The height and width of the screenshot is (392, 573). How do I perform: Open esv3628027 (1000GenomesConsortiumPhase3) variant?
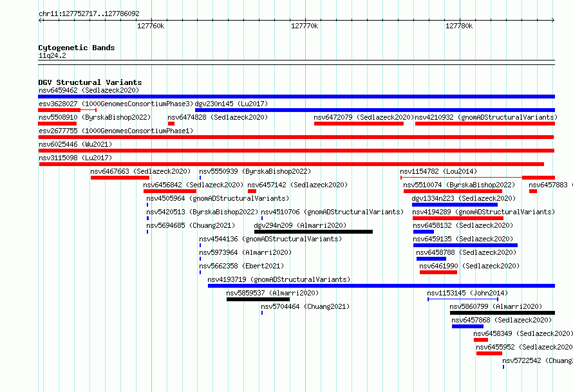point(116,104)
